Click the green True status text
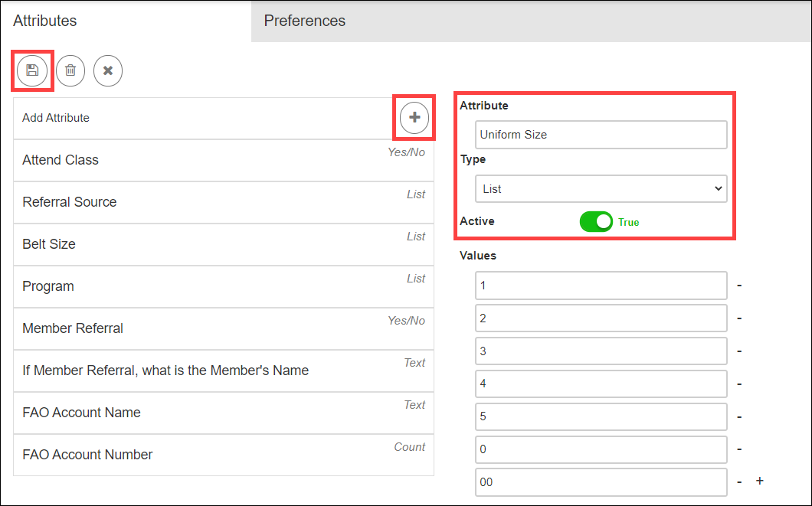Image resolution: width=812 pixels, height=506 pixels. pyautogui.click(x=628, y=222)
